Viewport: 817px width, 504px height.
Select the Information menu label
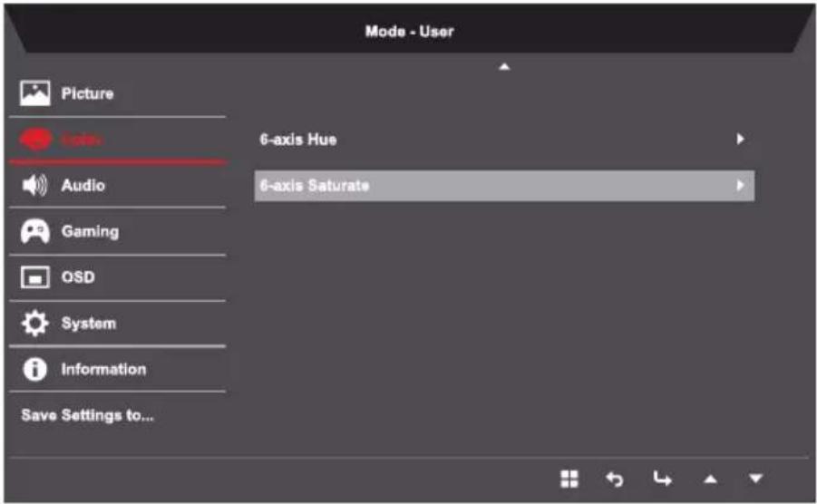point(103,369)
